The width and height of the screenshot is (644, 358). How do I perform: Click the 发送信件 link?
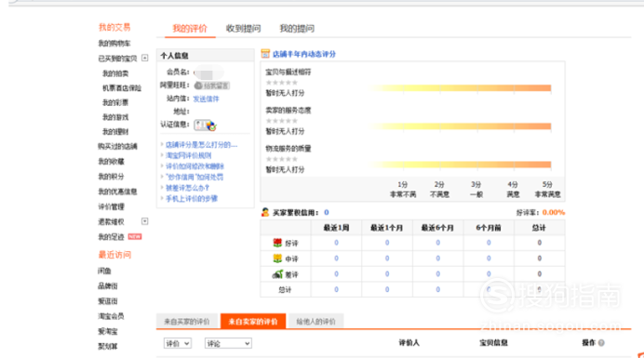point(207,99)
